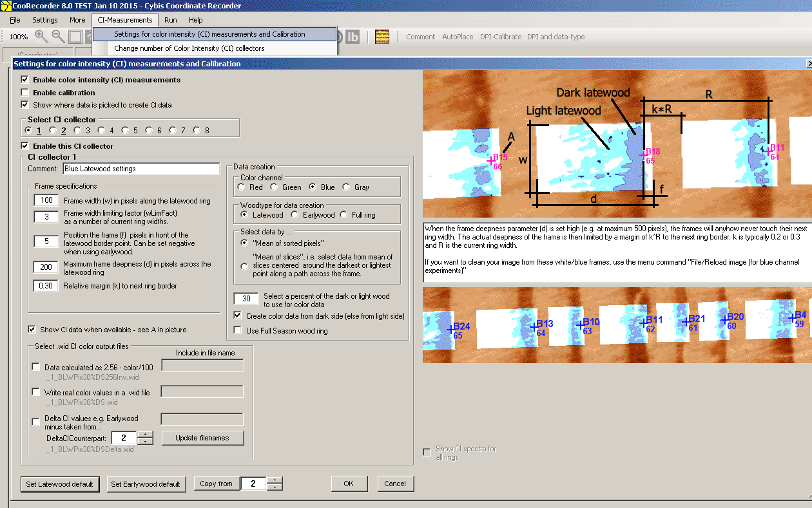Viewport: 812px width, 508px height.
Task: Click the zoom out magnifier icon
Action: coord(58,37)
